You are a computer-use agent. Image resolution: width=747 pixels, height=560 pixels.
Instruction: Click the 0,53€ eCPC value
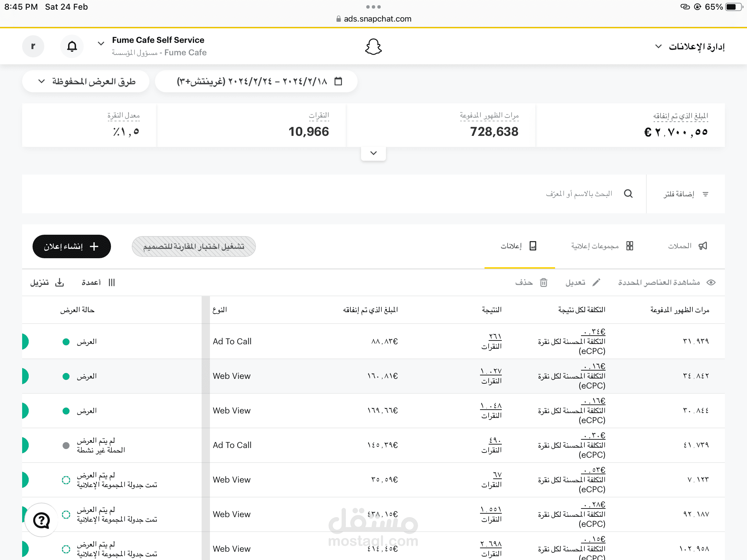pyautogui.click(x=594, y=470)
